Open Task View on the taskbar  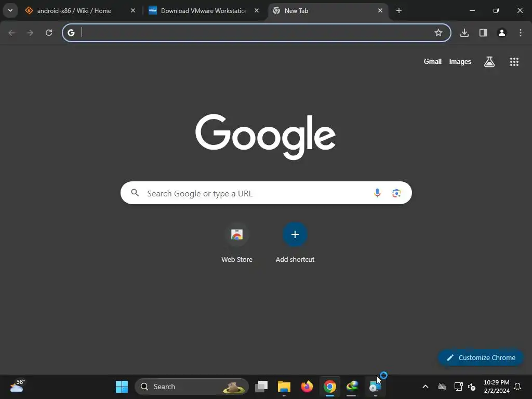click(261, 387)
